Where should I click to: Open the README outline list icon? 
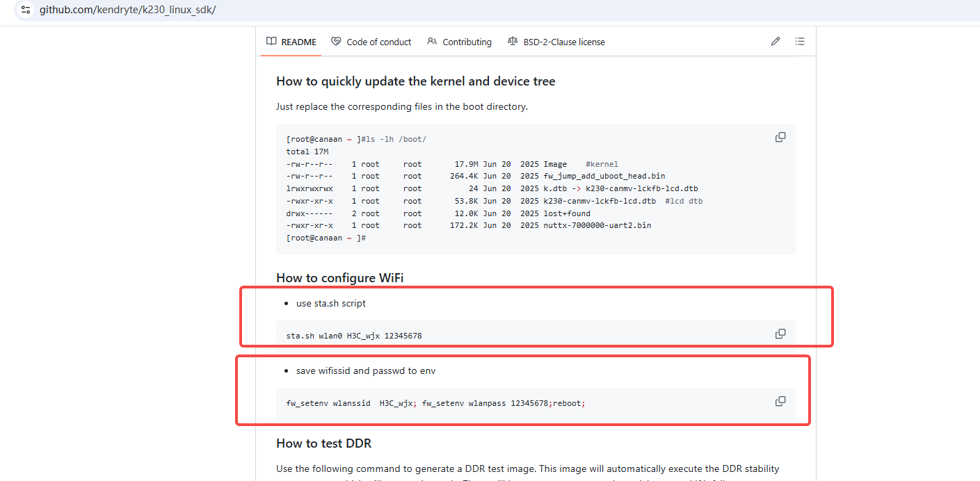800,42
